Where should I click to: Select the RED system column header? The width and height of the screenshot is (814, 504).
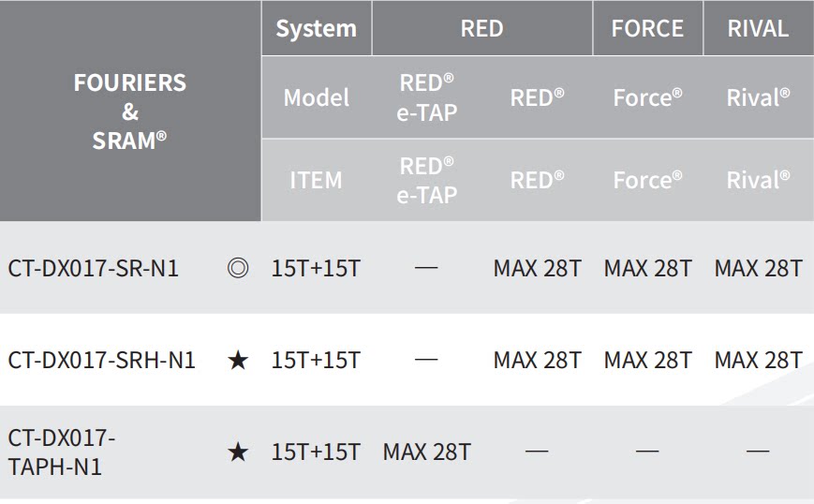[481, 28]
